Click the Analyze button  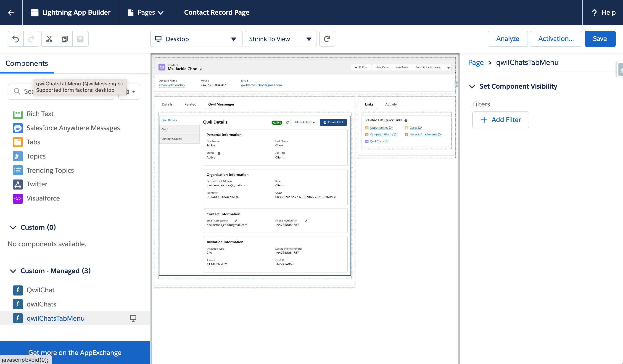click(507, 39)
